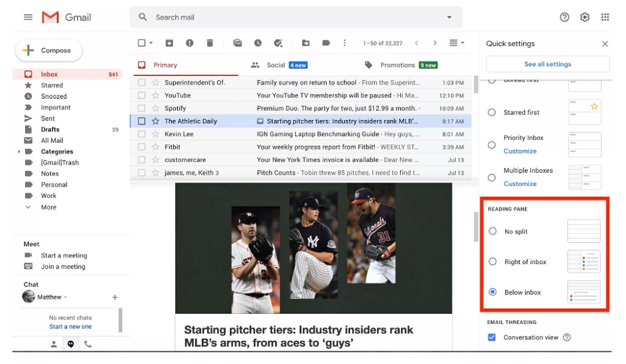Add a new chat with plus icon
This screenshot has width=626, height=364.
[115, 297]
